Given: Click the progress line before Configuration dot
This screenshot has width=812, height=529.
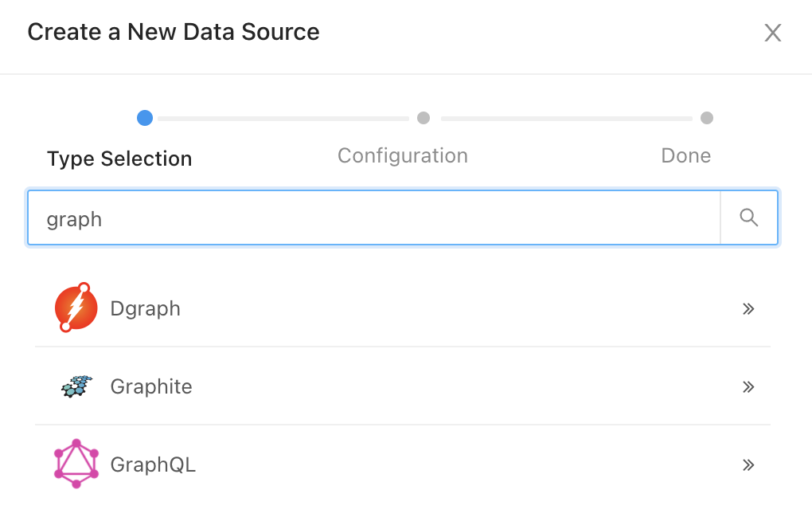Looking at the screenshot, I should tap(283, 119).
